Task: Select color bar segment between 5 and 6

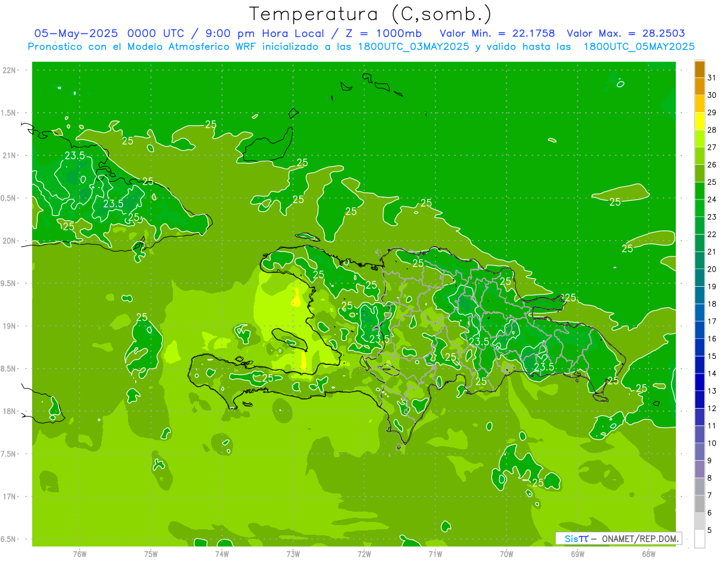Action: pyautogui.click(x=699, y=521)
